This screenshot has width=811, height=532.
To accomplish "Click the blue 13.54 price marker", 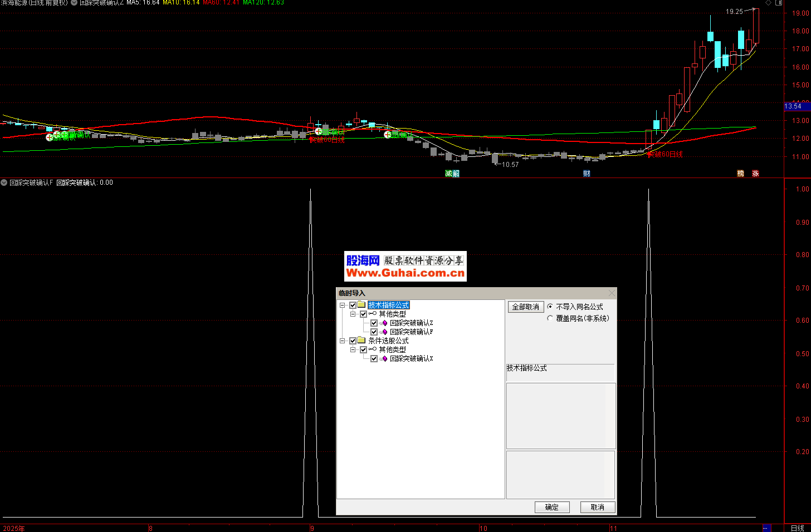I will pos(794,106).
